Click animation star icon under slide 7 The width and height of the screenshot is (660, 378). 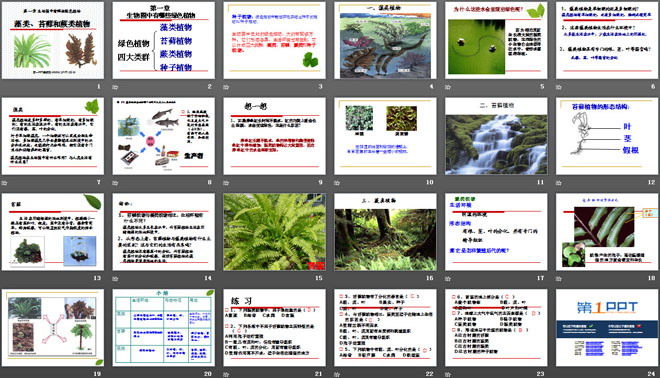5,183
